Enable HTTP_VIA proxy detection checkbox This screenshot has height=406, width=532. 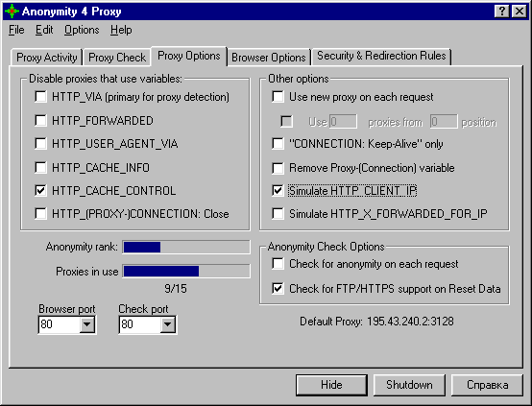40,97
